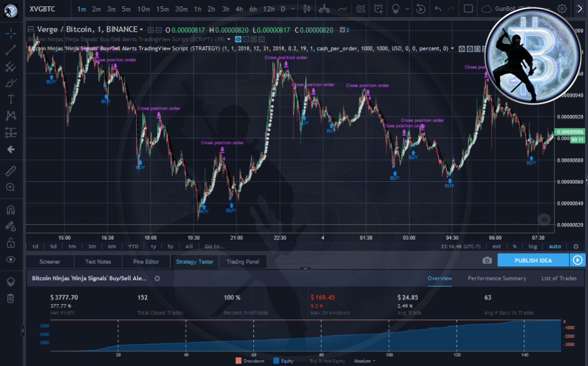Image resolution: width=588 pixels, height=366 pixels.
Task: Select the ruler measure tool
Action: point(11,171)
